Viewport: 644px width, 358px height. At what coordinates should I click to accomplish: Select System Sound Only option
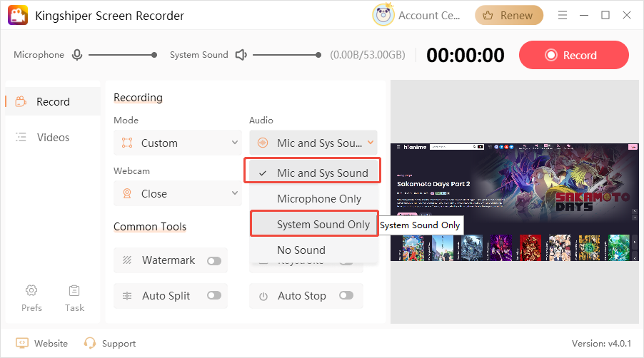(314, 225)
